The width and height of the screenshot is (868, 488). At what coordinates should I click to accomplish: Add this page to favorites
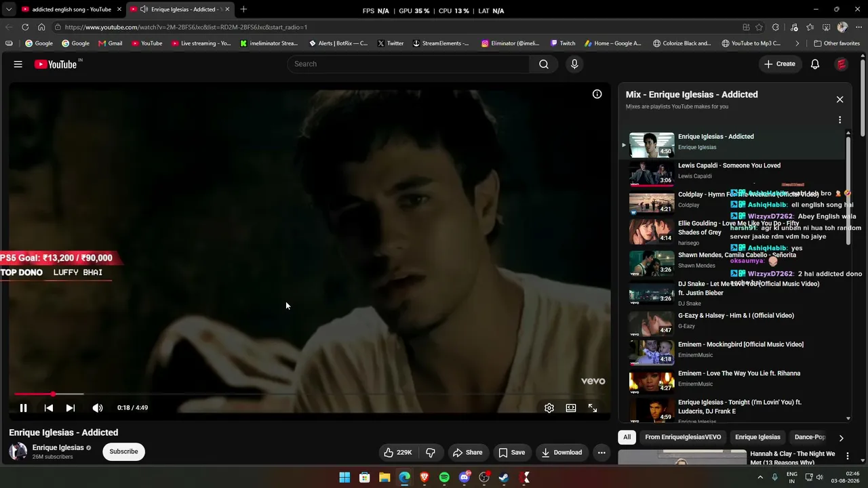(x=759, y=27)
